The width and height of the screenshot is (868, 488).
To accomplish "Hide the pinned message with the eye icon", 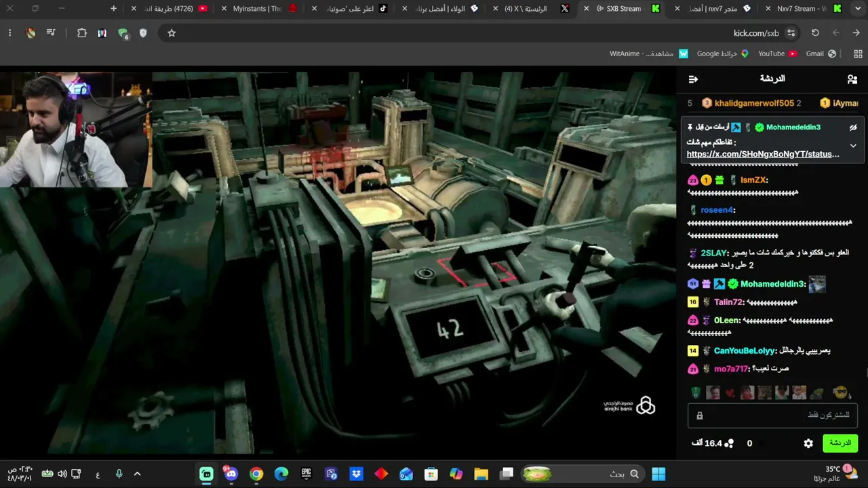I will [x=853, y=127].
